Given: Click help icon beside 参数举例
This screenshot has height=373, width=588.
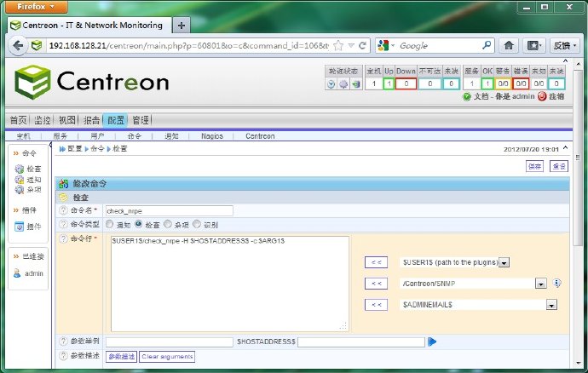Looking at the screenshot, I should (x=64, y=341).
